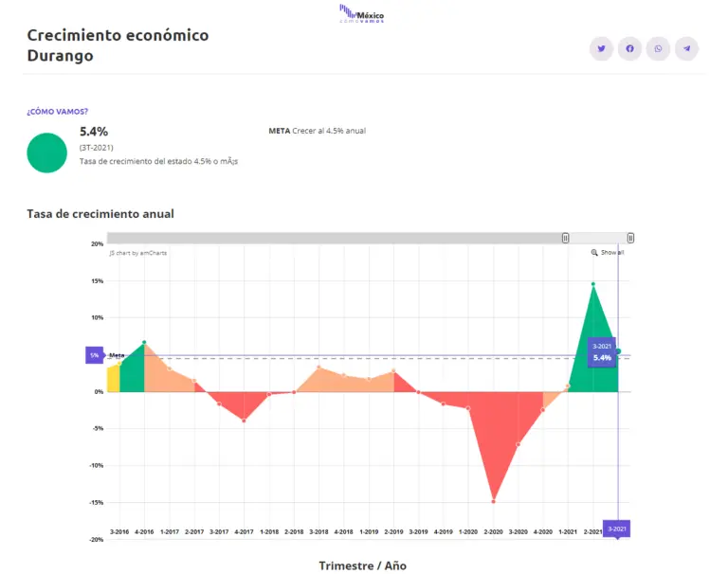Click the right grip of the chart scrollbar
The width and height of the screenshot is (728, 574).
[630, 238]
